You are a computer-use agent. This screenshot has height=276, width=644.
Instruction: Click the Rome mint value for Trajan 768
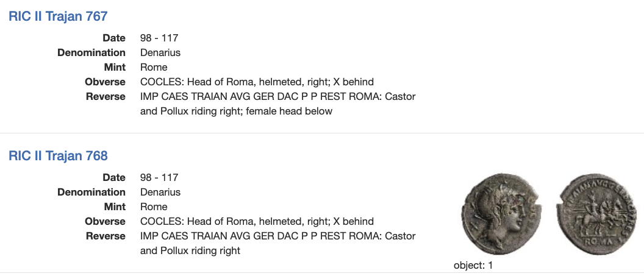154,207
